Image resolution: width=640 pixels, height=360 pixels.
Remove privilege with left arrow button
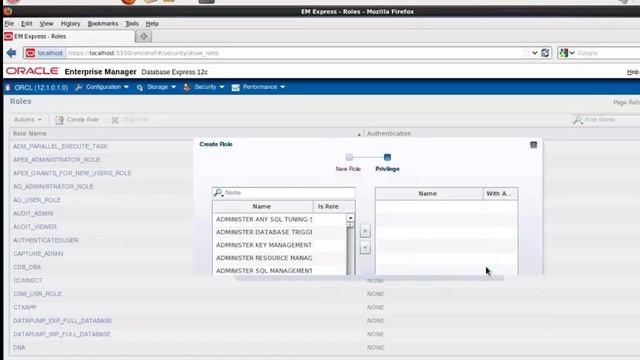[365, 247]
